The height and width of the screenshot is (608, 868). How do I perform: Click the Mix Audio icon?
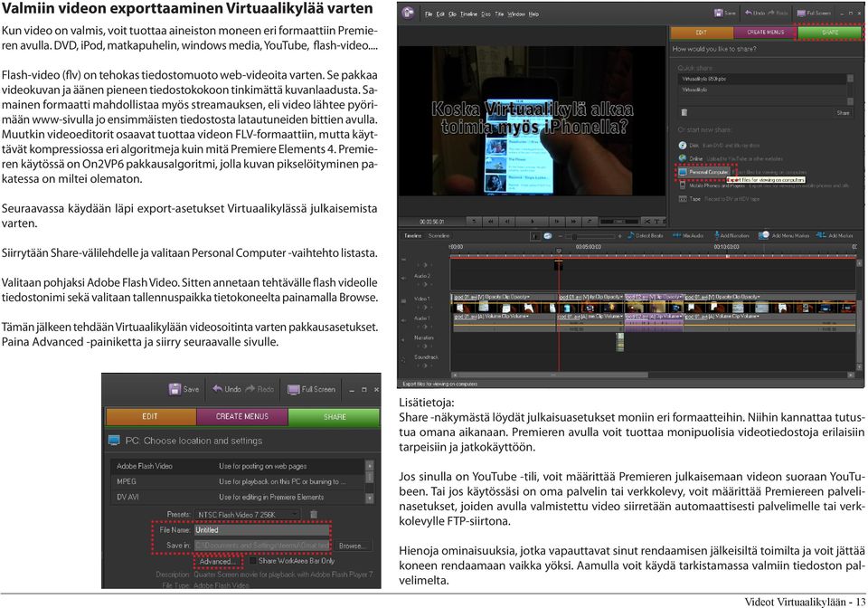(676, 235)
